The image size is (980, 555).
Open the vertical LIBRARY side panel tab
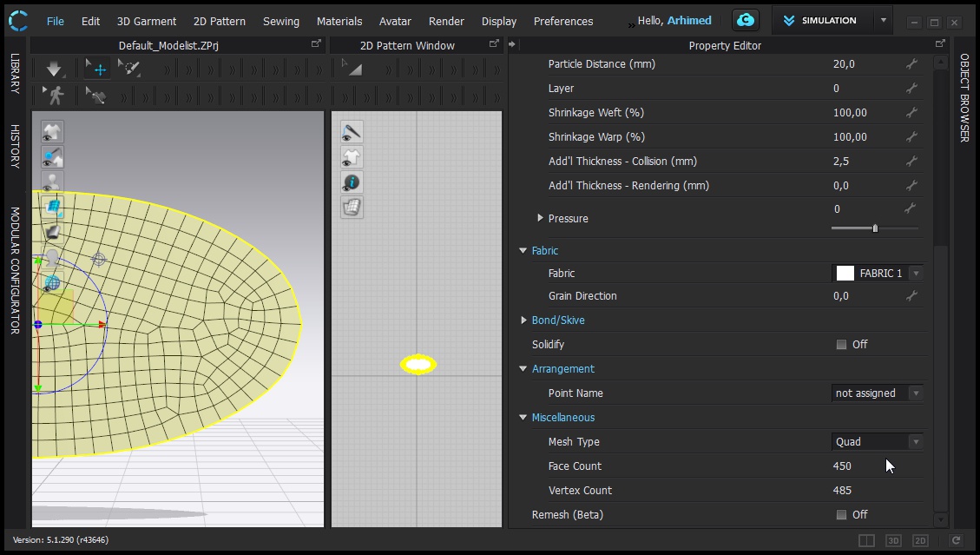pos(15,74)
